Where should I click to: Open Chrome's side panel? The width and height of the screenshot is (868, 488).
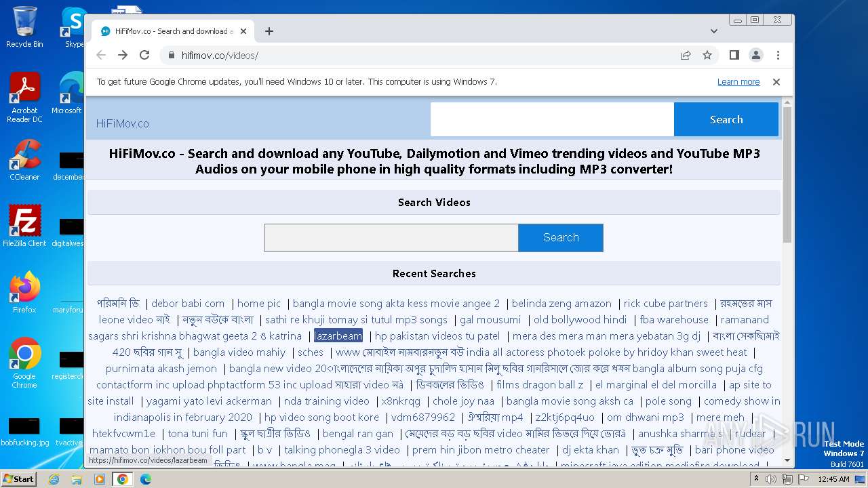tap(734, 55)
